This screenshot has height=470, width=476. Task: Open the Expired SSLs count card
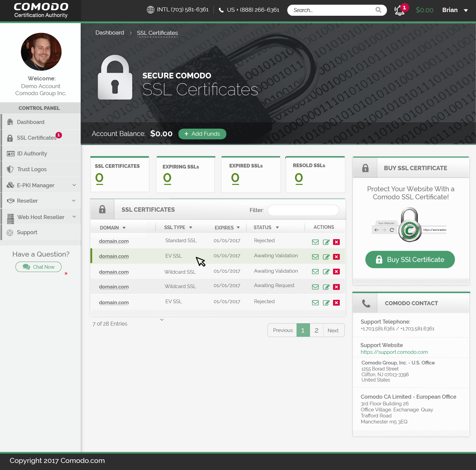pos(251,175)
